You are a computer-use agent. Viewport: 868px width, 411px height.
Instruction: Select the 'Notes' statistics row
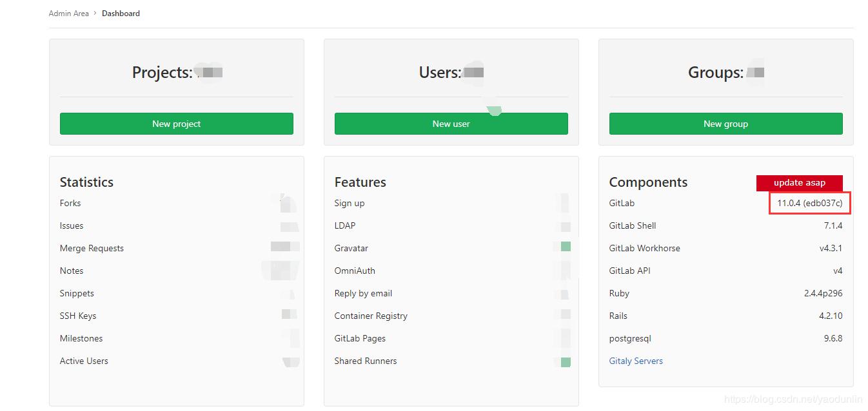coord(176,271)
